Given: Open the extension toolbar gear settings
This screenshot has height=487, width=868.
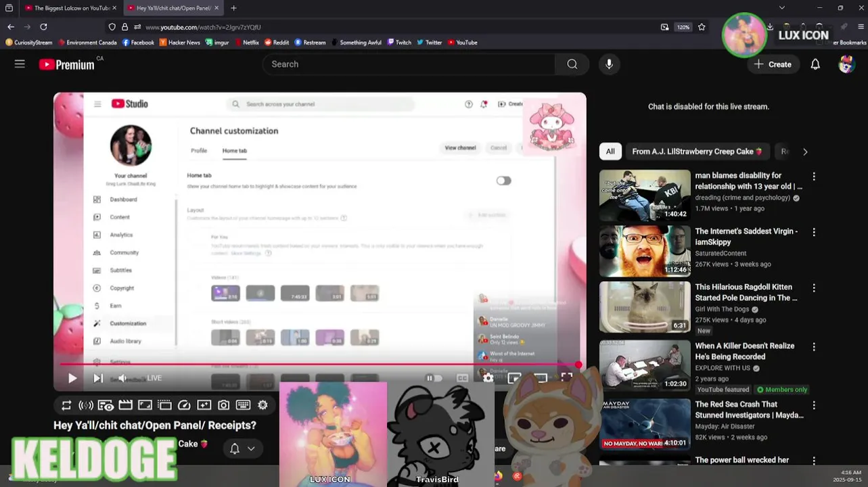Looking at the screenshot, I should pyautogui.click(x=262, y=405).
